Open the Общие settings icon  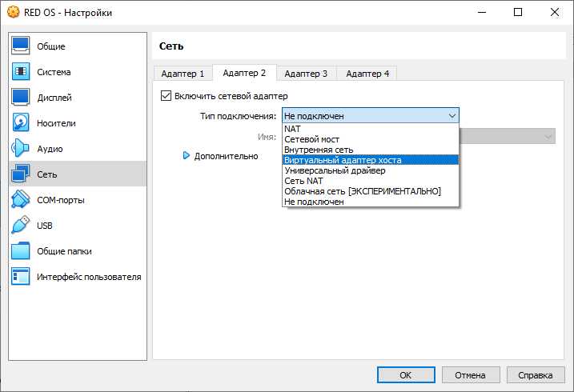tap(21, 46)
